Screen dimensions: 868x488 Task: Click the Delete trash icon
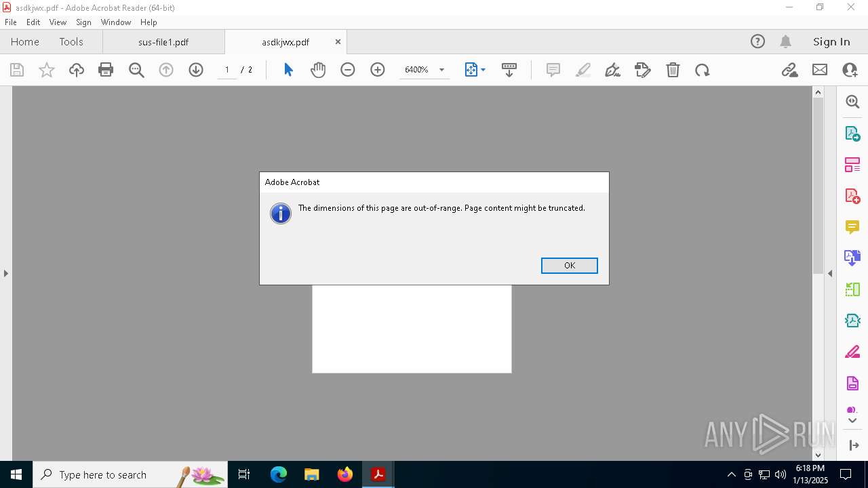pos(673,70)
